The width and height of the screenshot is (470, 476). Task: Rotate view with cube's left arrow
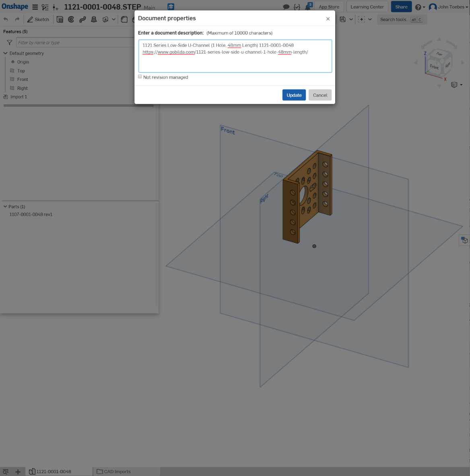416,62
